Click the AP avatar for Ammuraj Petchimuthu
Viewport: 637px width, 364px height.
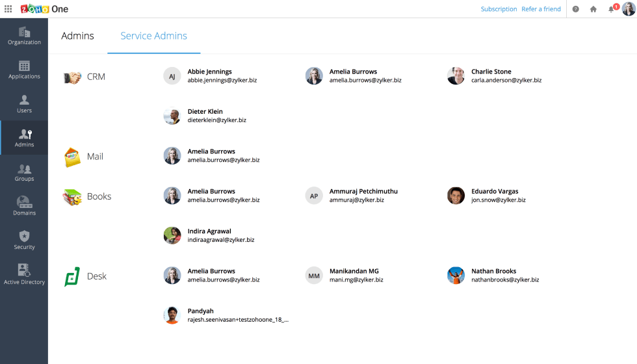314,196
